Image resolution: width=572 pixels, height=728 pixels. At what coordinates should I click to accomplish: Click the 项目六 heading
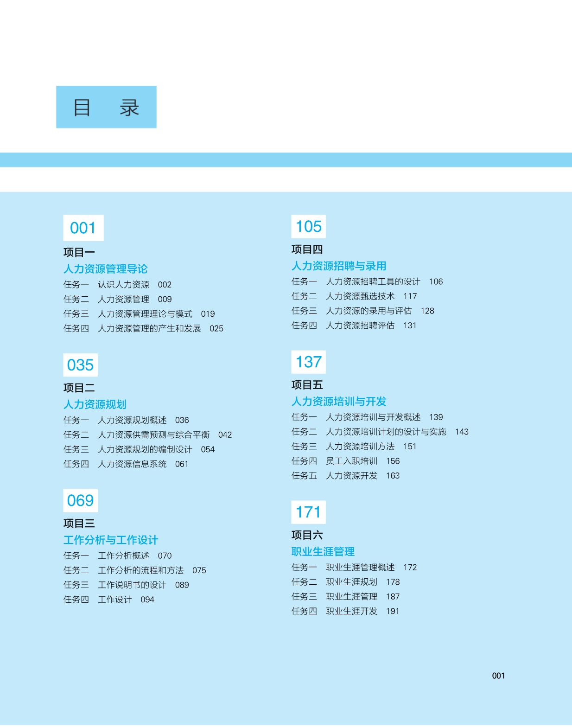click(307, 535)
